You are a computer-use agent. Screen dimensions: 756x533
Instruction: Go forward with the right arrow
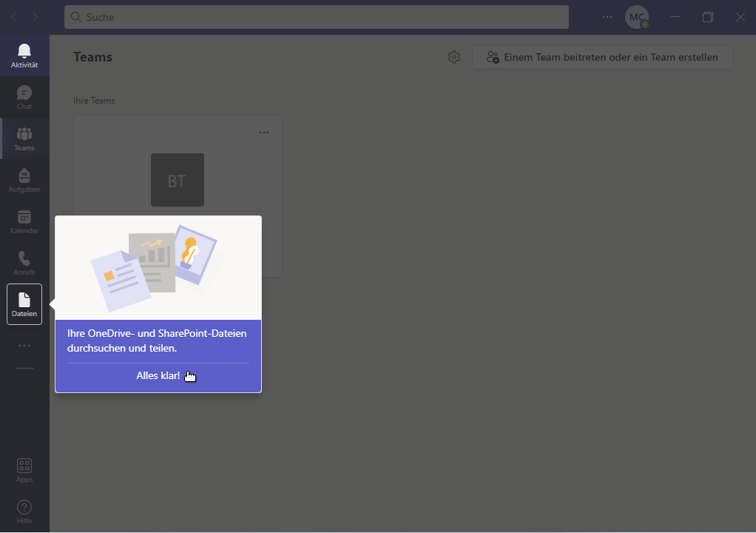(36, 17)
